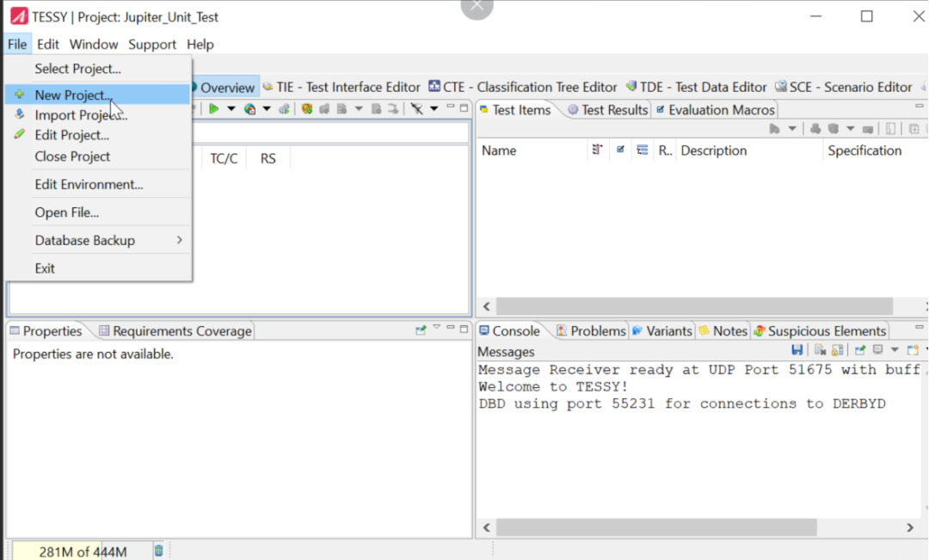This screenshot has width=929, height=560.
Task: Click the open new console icon
Action: click(913, 350)
